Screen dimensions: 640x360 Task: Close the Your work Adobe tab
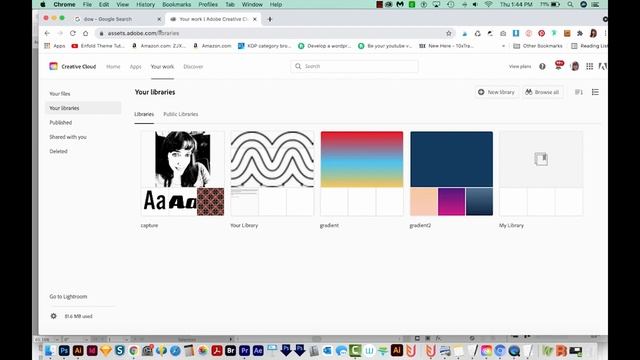(255, 19)
